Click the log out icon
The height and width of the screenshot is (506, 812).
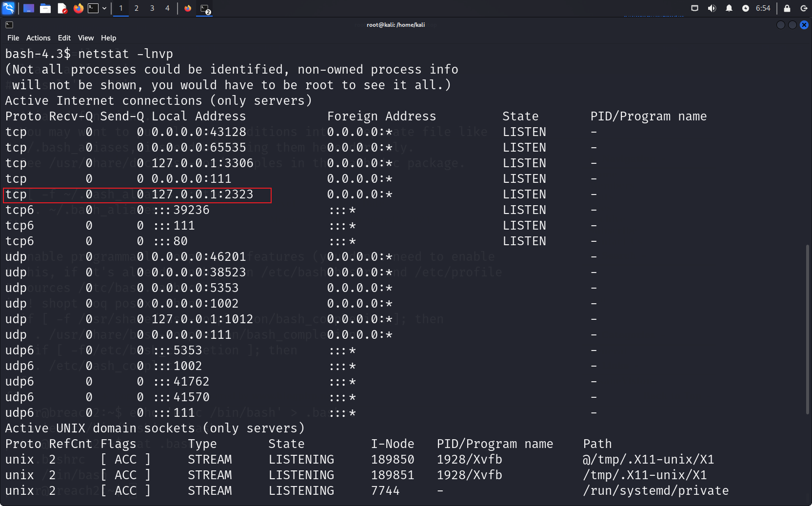click(x=804, y=8)
